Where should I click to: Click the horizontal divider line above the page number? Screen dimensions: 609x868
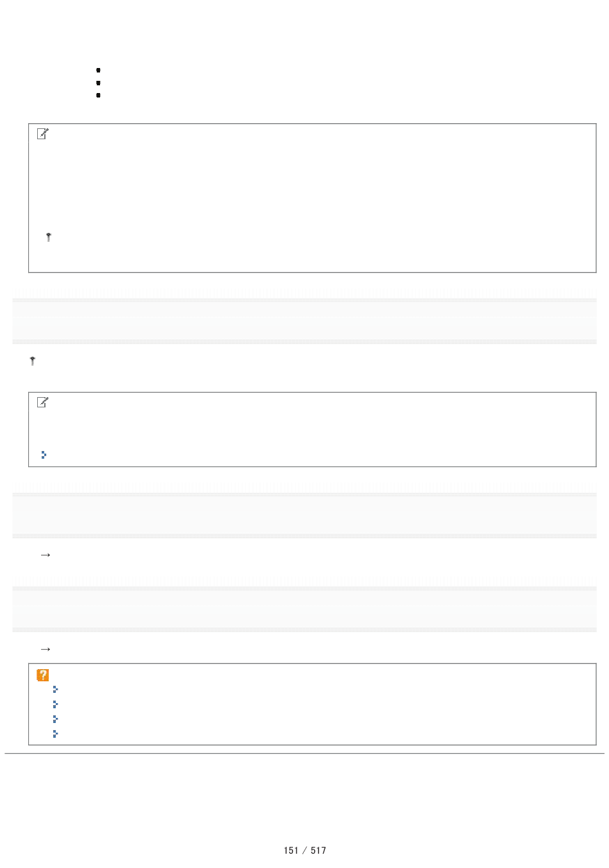pos(304,753)
